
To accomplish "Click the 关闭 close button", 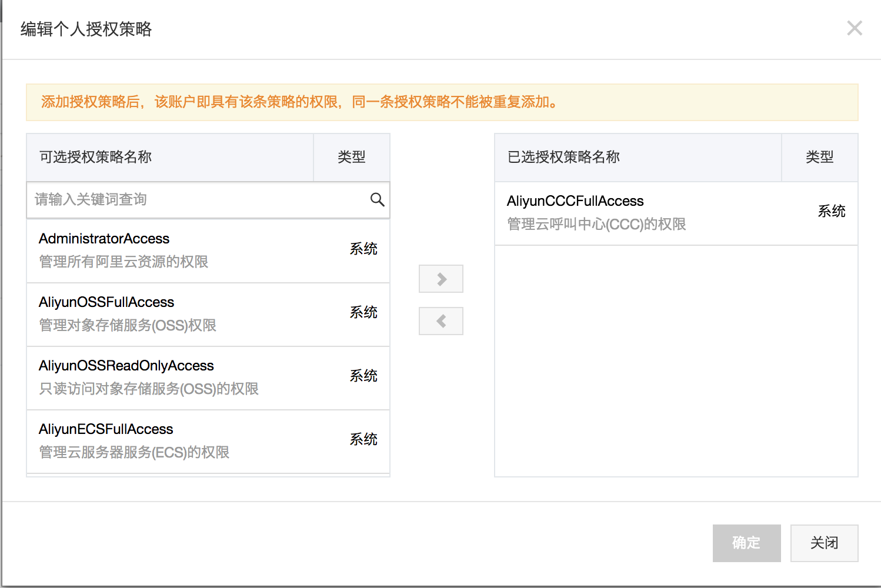I will point(825,543).
